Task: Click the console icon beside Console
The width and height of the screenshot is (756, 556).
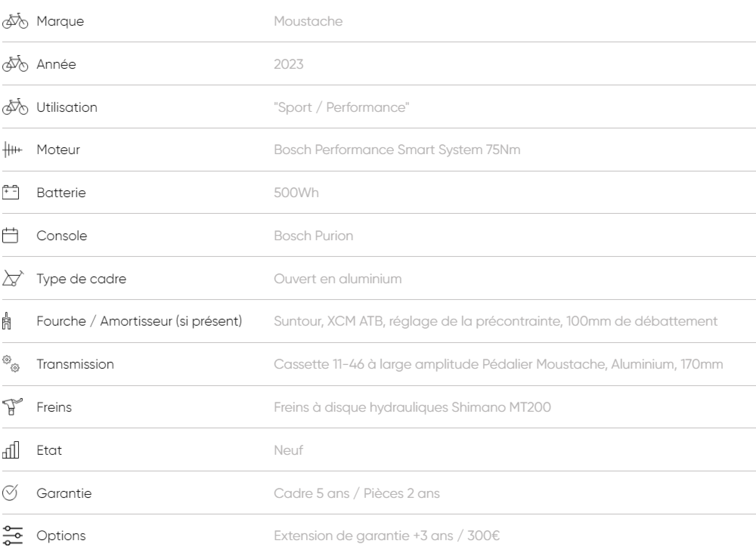Action: tap(10, 235)
